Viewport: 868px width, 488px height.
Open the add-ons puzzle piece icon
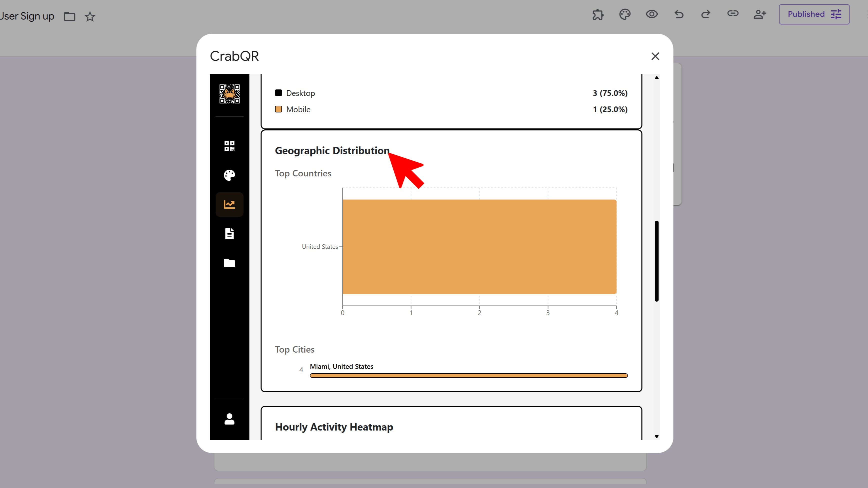click(x=598, y=14)
